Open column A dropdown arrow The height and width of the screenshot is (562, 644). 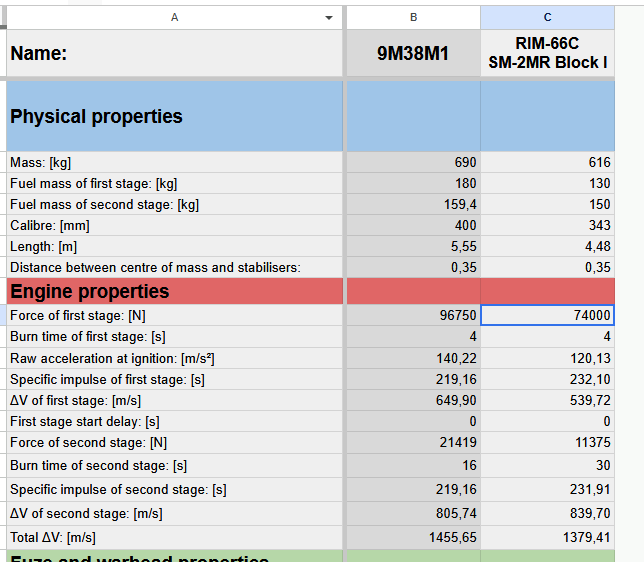(329, 18)
